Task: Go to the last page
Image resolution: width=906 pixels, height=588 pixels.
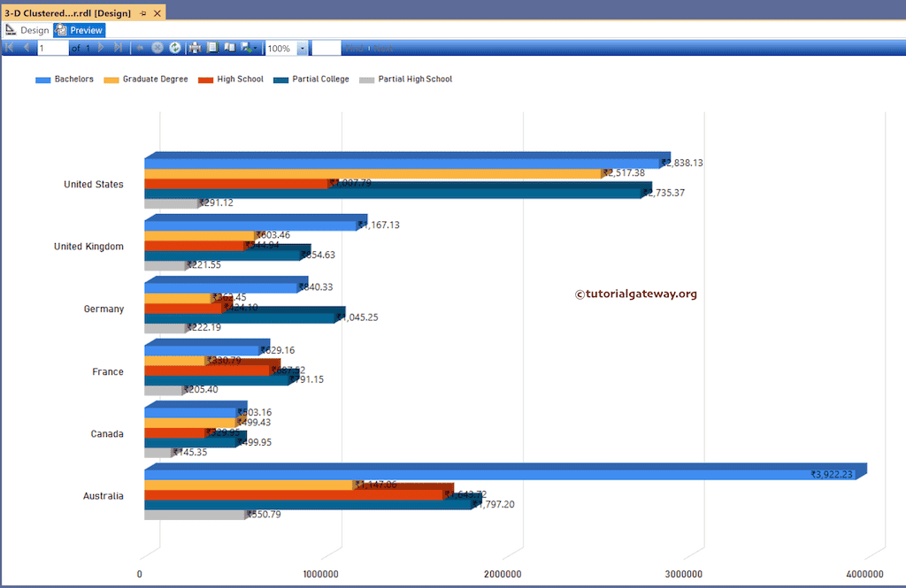Action: tap(118, 47)
